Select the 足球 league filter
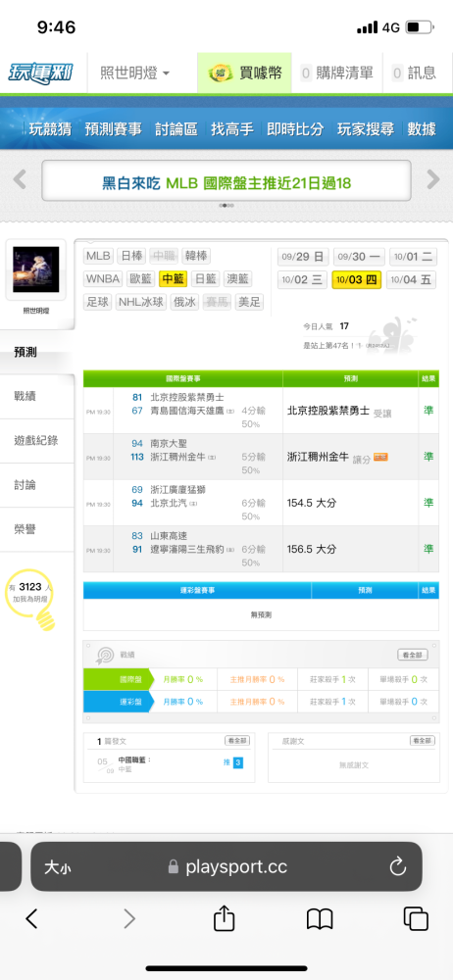The image size is (453, 980). pos(98,303)
